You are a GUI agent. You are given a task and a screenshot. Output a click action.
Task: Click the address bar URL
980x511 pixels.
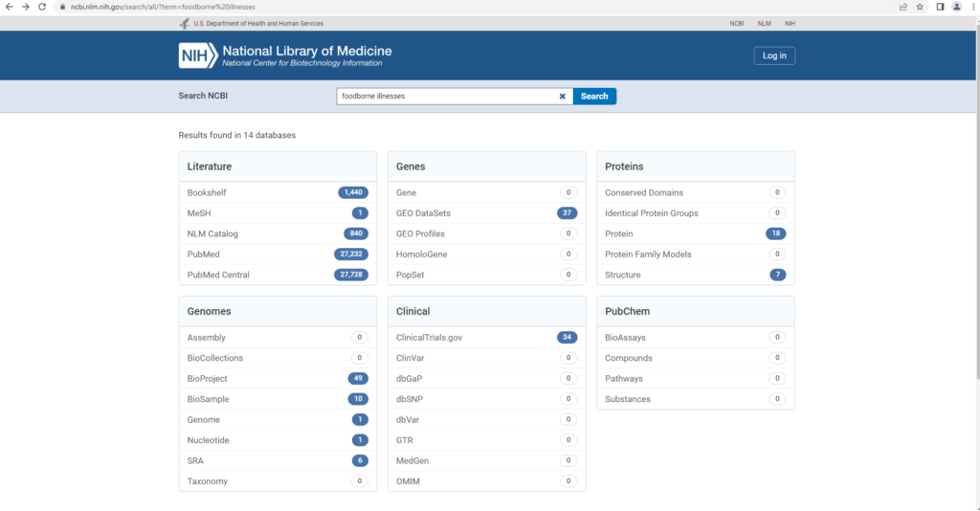tap(163, 7)
